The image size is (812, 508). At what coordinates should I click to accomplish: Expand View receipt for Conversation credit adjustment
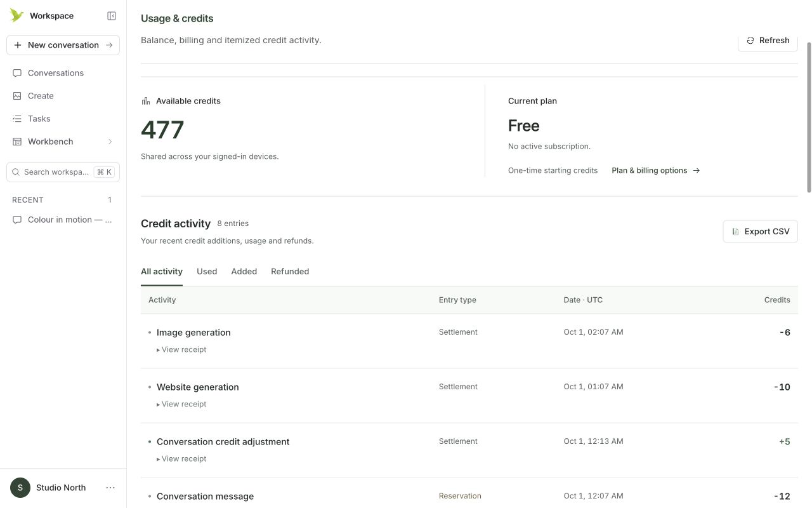(181, 458)
